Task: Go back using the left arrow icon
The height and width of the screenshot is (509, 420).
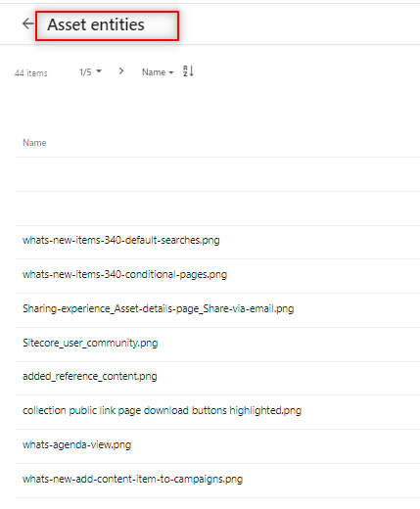Action: [x=27, y=23]
